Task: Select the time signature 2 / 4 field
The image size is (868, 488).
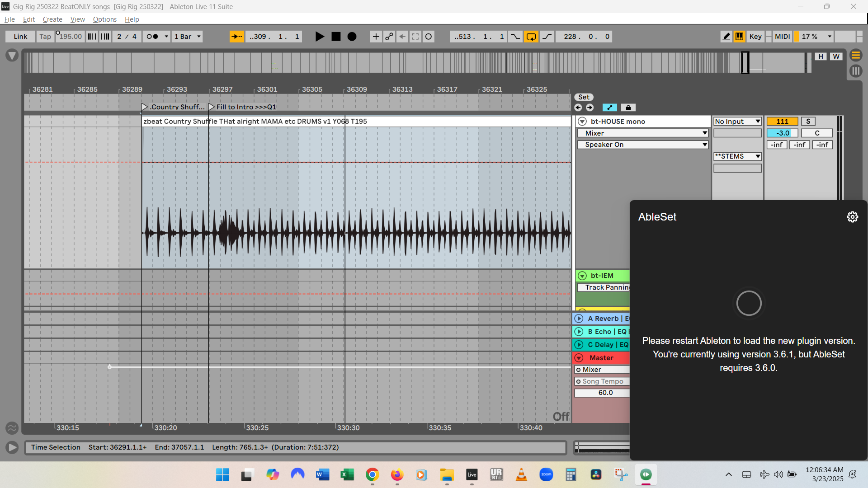Action: pos(127,37)
